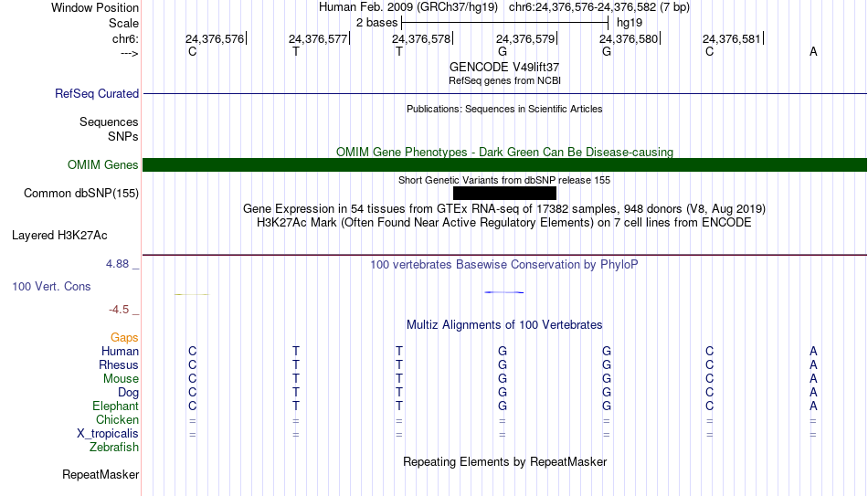
Task: Click the X_tropicalis alignment row label
Action: pos(108,434)
